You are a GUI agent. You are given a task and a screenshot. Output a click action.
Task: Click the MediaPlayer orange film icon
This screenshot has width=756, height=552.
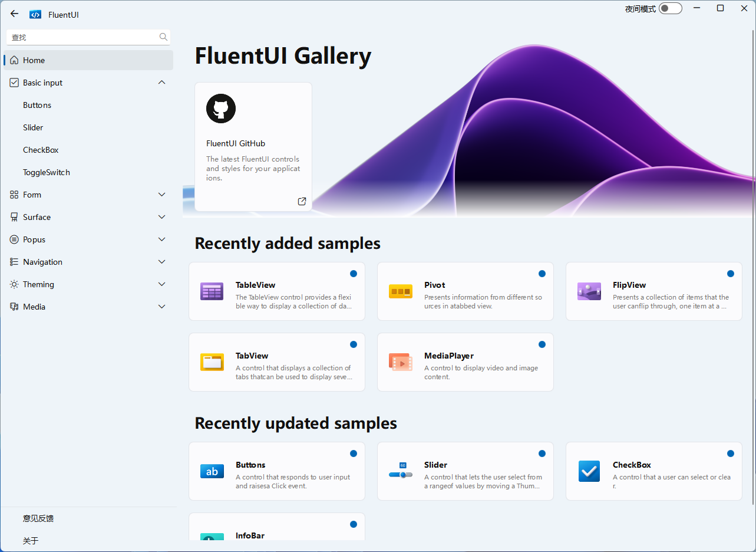point(401,362)
